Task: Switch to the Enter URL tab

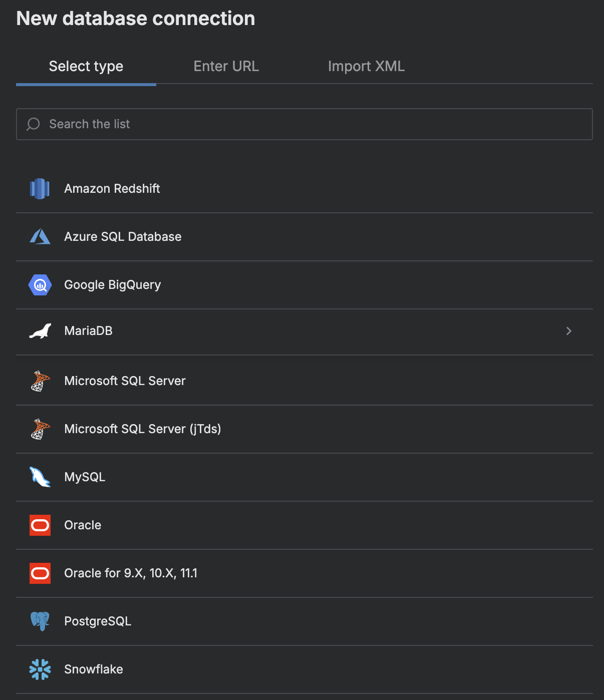Action: 226,67
